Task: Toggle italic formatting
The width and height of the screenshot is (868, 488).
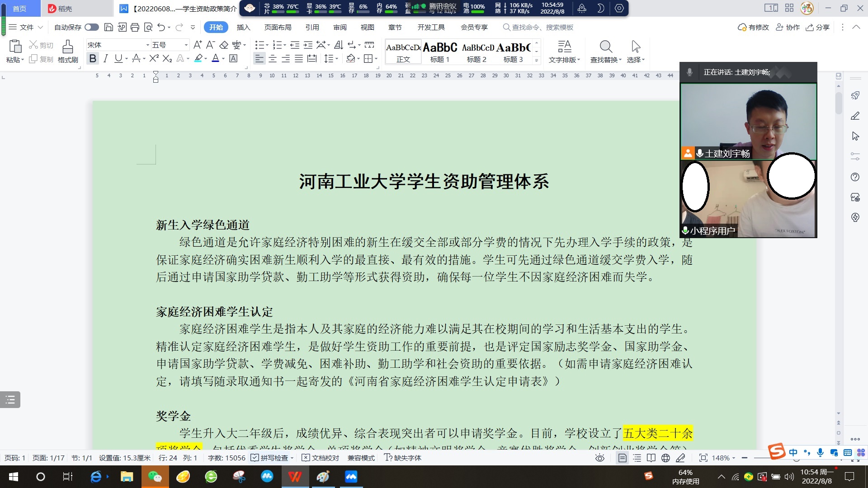Action: [x=105, y=58]
